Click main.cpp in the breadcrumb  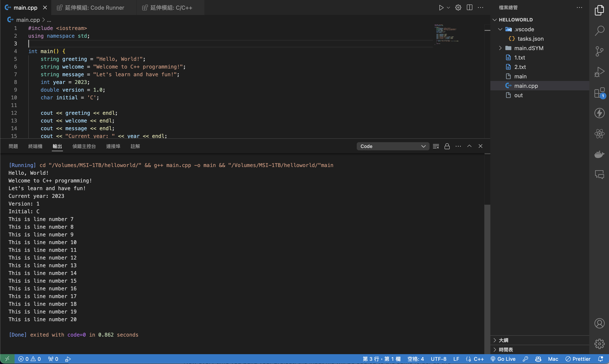(x=28, y=20)
